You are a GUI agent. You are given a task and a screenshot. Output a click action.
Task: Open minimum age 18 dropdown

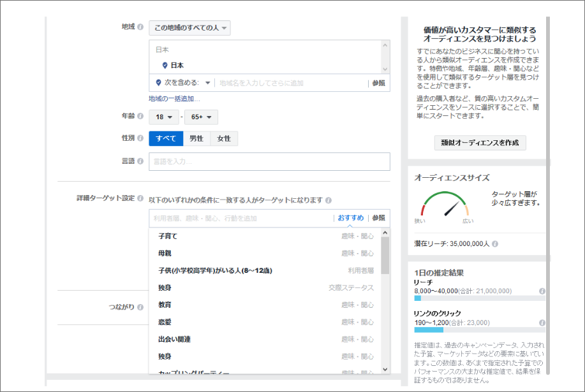(x=164, y=117)
